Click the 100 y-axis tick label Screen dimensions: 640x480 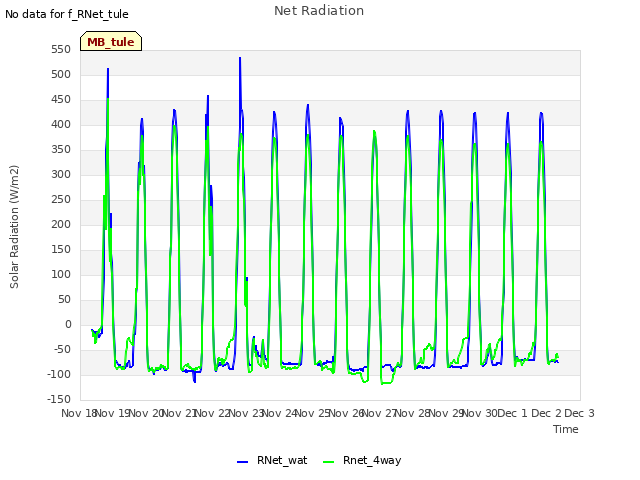click(61, 275)
